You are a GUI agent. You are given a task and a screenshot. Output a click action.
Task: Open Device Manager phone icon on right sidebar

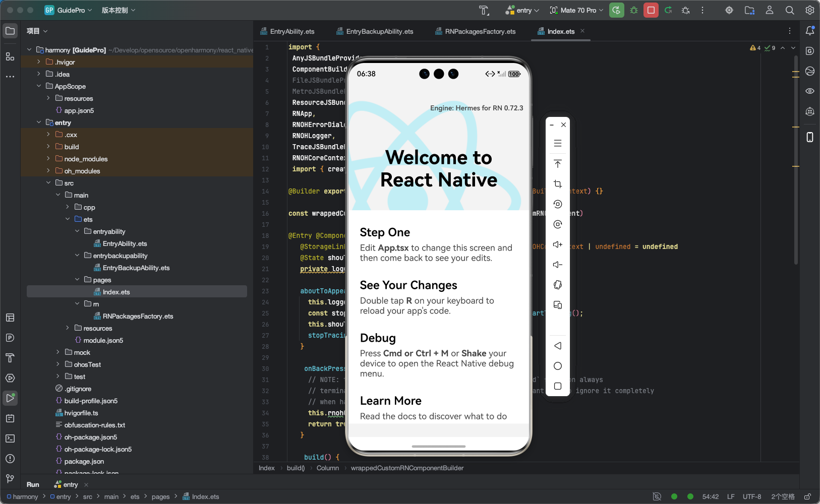point(810,137)
